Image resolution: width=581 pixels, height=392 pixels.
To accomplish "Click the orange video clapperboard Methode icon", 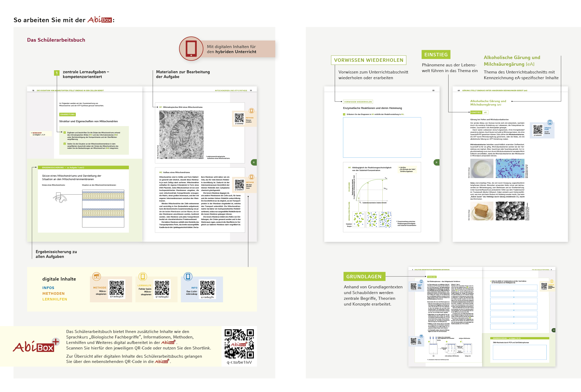I will [97, 276].
